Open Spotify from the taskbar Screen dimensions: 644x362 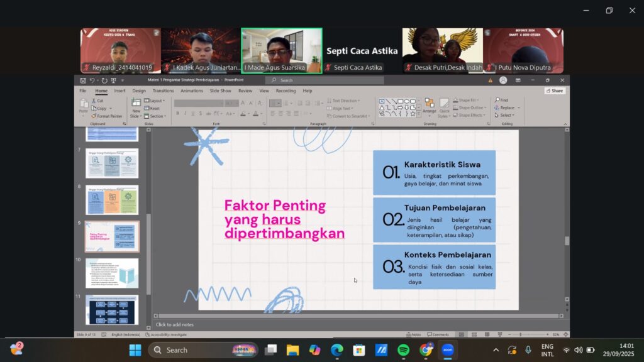click(403, 350)
